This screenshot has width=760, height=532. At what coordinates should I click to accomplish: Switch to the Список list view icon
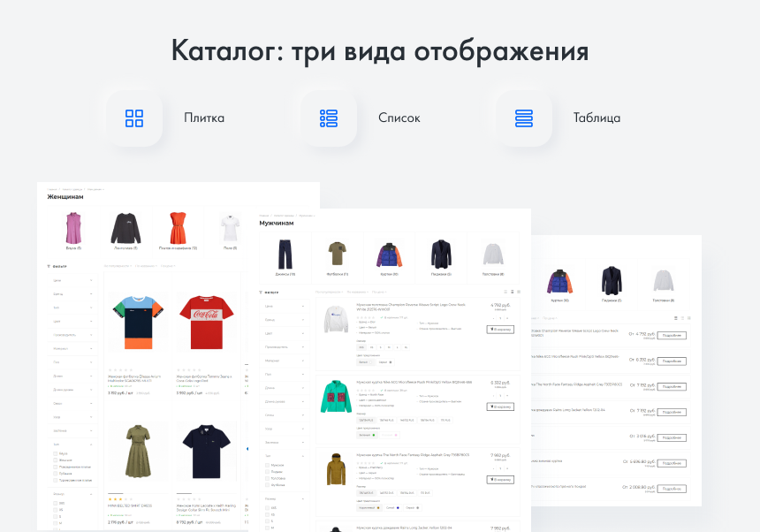pos(327,118)
